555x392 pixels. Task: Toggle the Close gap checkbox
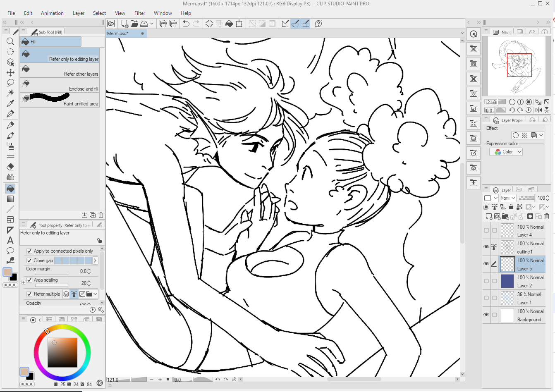tap(29, 261)
